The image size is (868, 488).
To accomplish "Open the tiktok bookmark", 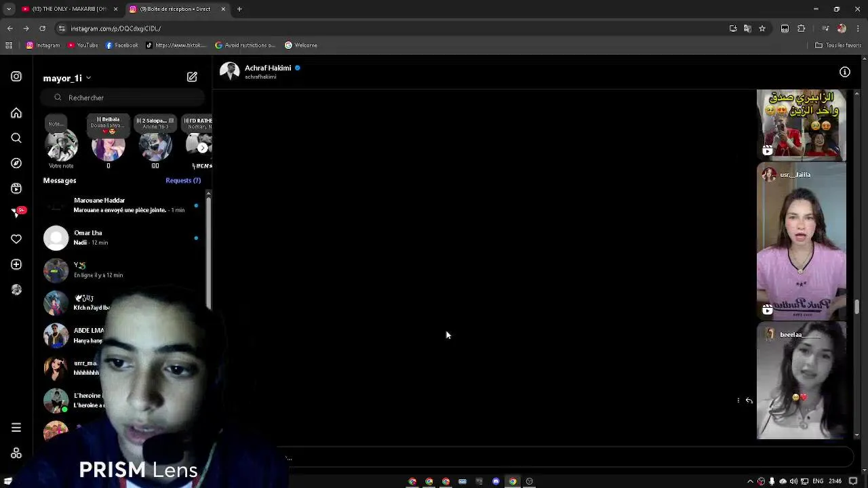I will click(176, 45).
